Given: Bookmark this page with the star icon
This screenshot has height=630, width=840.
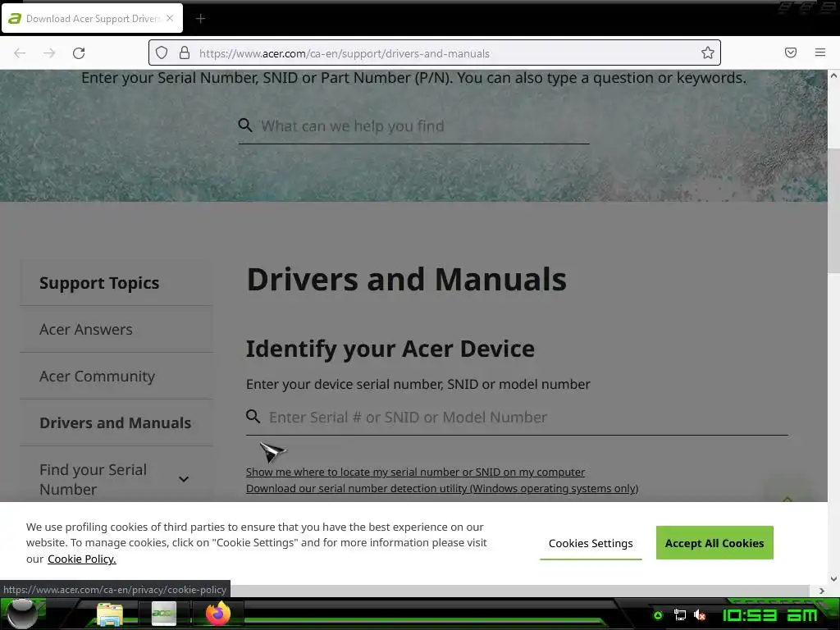Looking at the screenshot, I should 708,52.
